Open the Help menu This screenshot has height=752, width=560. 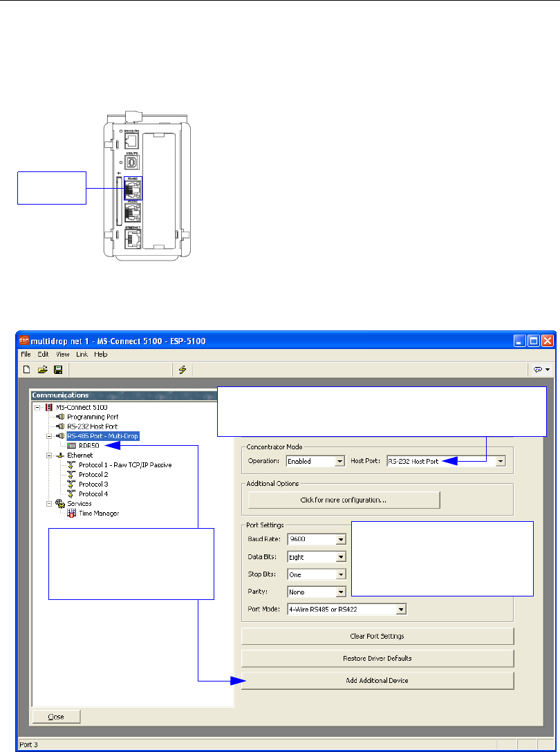pyautogui.click(x=101, y=355)
